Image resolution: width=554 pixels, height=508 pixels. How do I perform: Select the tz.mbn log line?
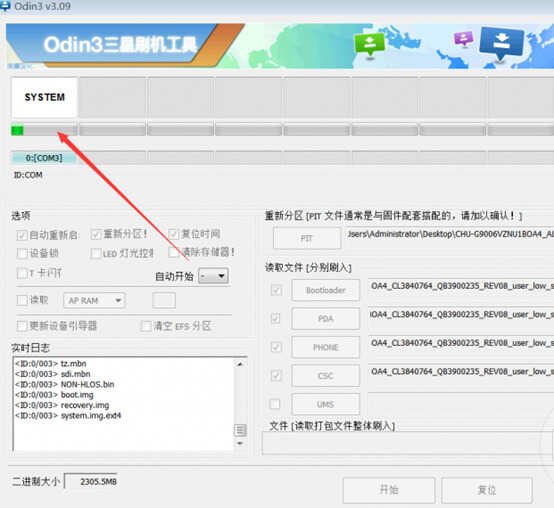pos(51,364)
